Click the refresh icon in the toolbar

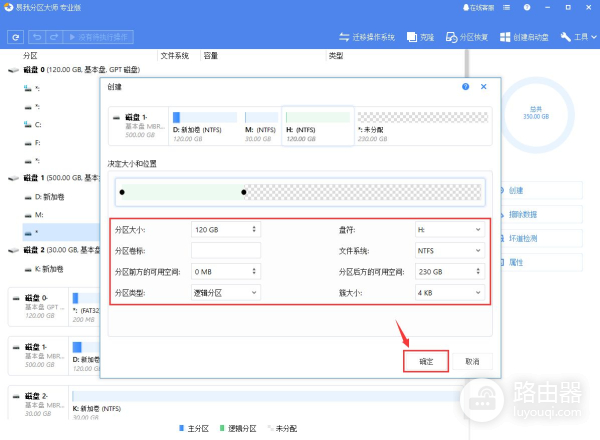pos(15,37)
